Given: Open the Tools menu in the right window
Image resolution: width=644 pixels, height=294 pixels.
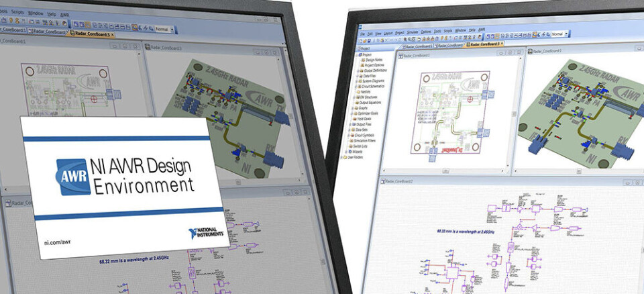Looking at the screenshot, I should 437,32.
